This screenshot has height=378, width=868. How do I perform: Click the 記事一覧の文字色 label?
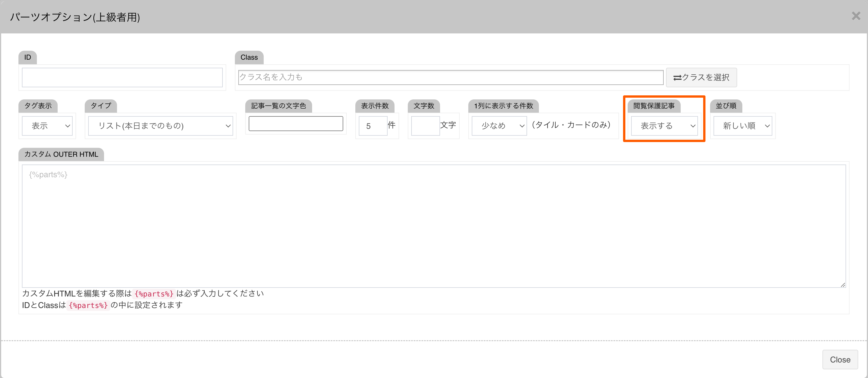pos(278,106)
